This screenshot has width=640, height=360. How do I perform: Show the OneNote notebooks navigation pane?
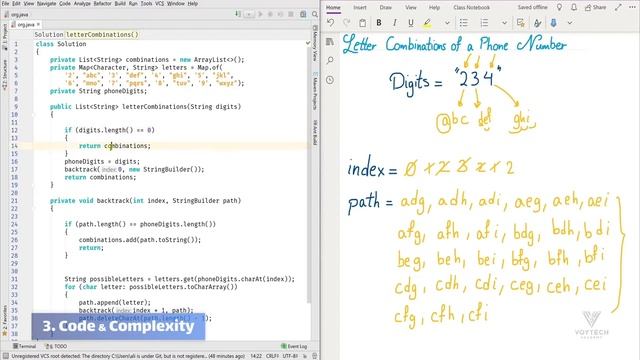(330, 42)
